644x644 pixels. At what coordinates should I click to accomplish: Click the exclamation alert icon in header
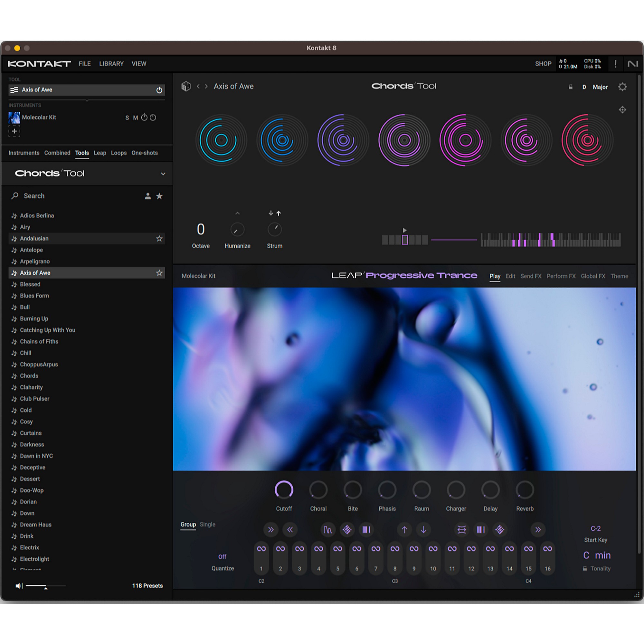[x=615, y=64]
